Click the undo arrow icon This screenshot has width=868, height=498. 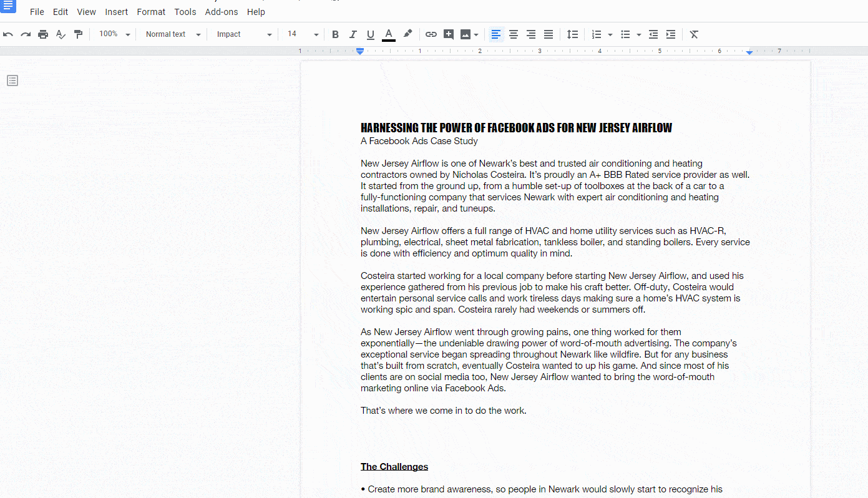click(8, 34)
